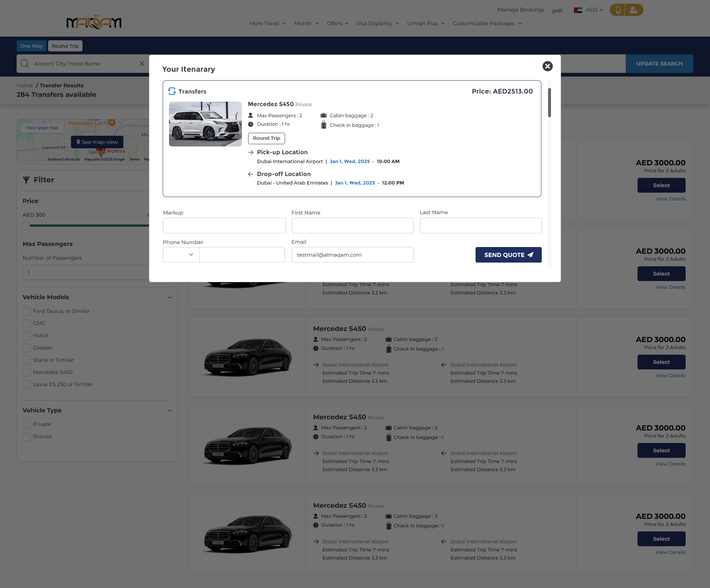Click the user account icon in header
This screenshot has width=710, height=588.
coord(633,10)
